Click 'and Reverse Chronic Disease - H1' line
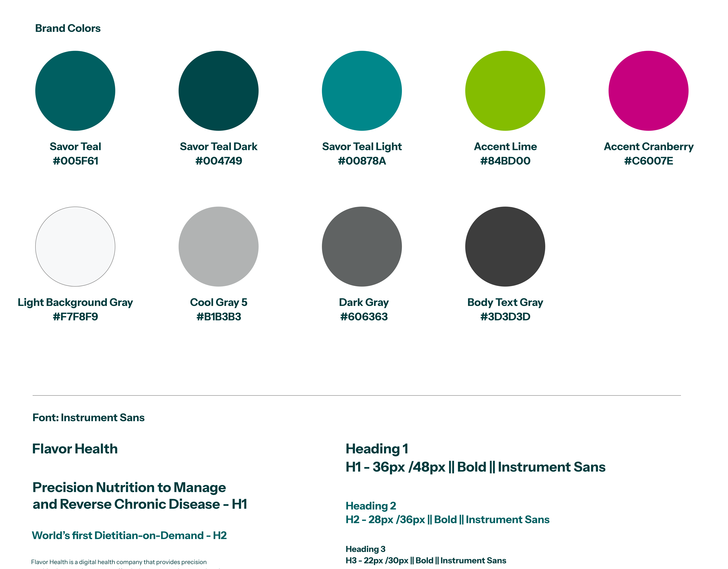Image resolution: width=728 pixels, height=569 pixels. click(140, 504)
